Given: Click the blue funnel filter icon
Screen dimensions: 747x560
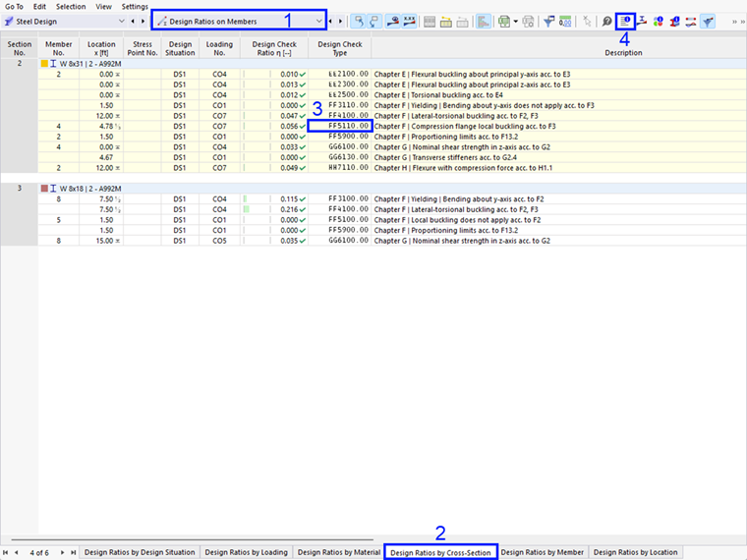Looking at the screenshot, I should click(548, 22).
